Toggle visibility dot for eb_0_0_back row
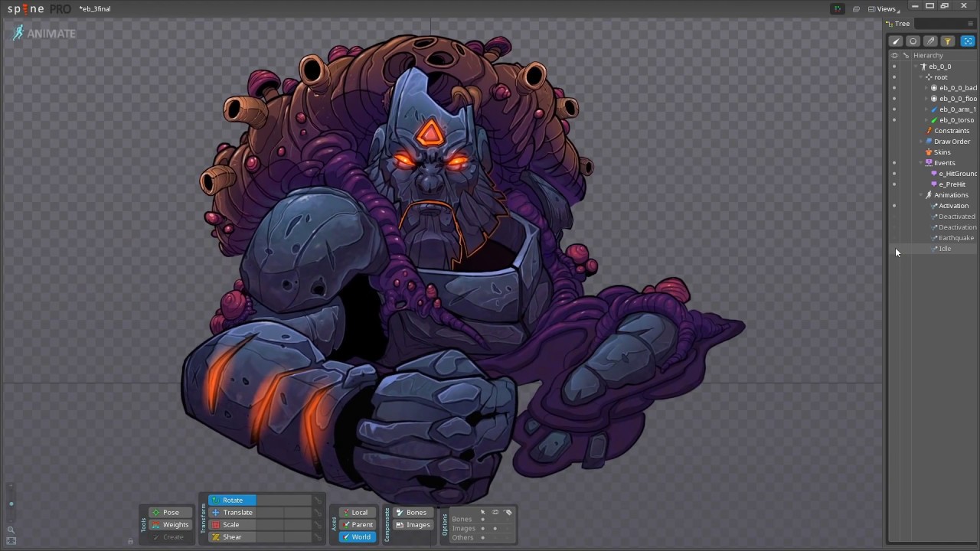The image size is (980, 551). click(894, 88)
